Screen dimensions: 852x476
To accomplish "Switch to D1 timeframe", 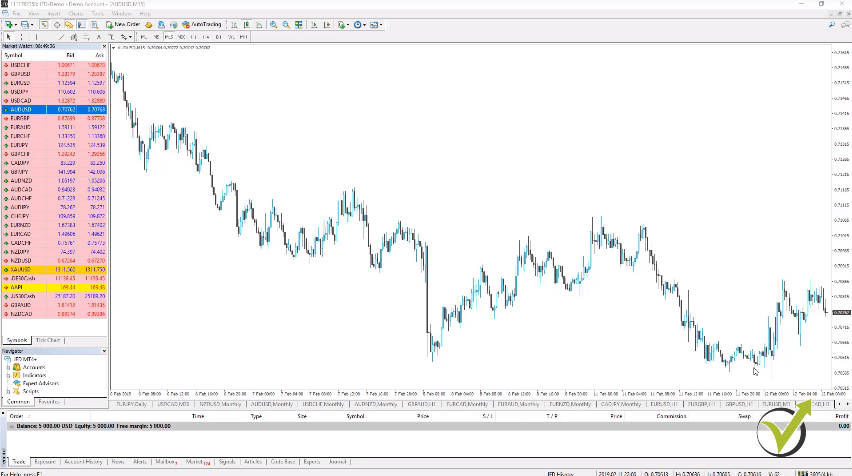I will (x=218, y=37).
